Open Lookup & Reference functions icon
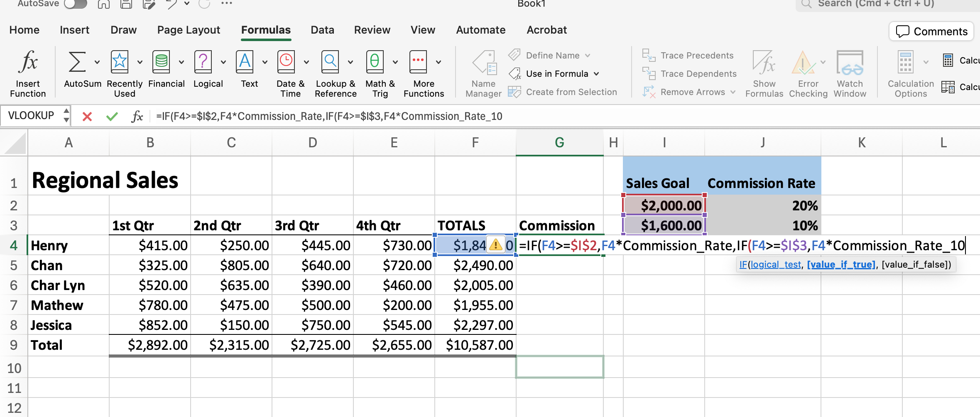This screenshot has height=417, width=980. (331, 62)
